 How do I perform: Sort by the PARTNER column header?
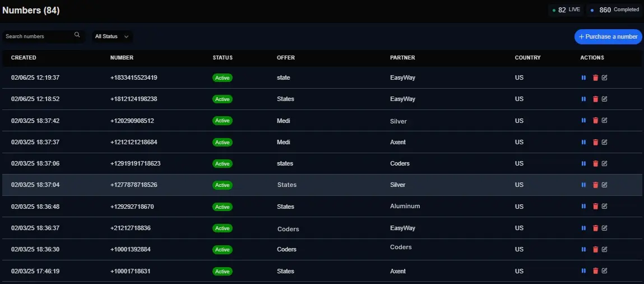pos(402,58)
